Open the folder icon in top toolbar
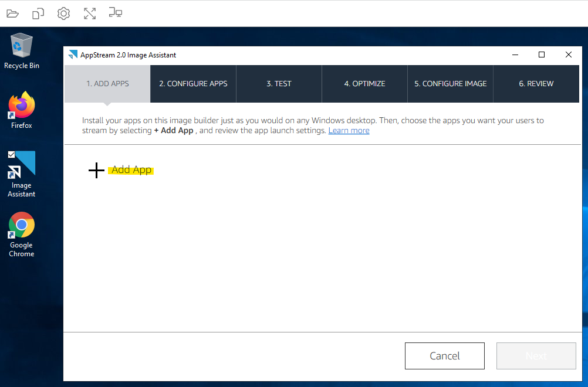This screenshot has height=387, width=588. click(x=12, y=13)
